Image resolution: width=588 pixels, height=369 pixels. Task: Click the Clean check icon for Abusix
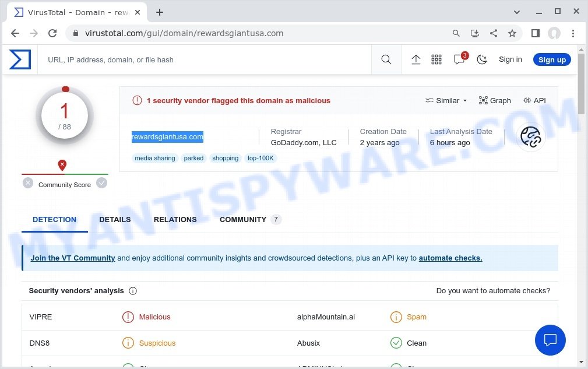(x=396, y=343)
